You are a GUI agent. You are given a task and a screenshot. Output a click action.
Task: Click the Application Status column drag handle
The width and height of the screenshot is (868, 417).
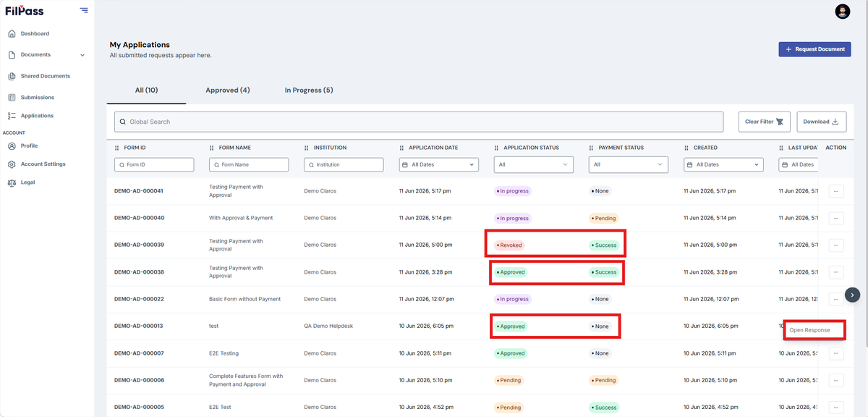pyautogui.click(x=497, y=148)
